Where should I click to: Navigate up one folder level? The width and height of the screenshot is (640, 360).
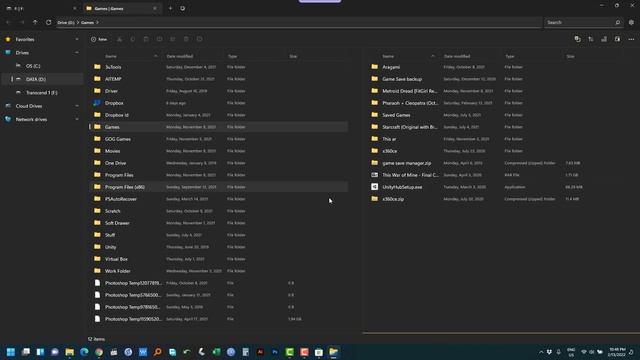(35, 22)
